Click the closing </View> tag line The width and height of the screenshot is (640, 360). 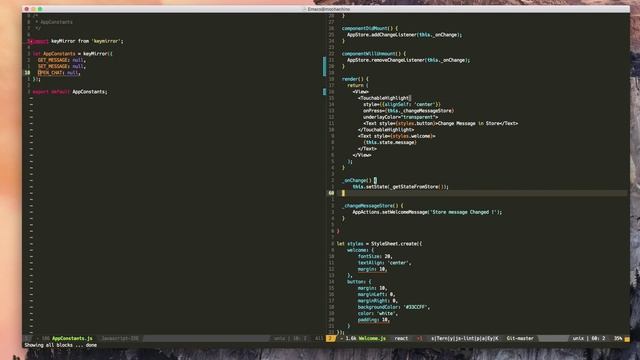click(362, 155)
